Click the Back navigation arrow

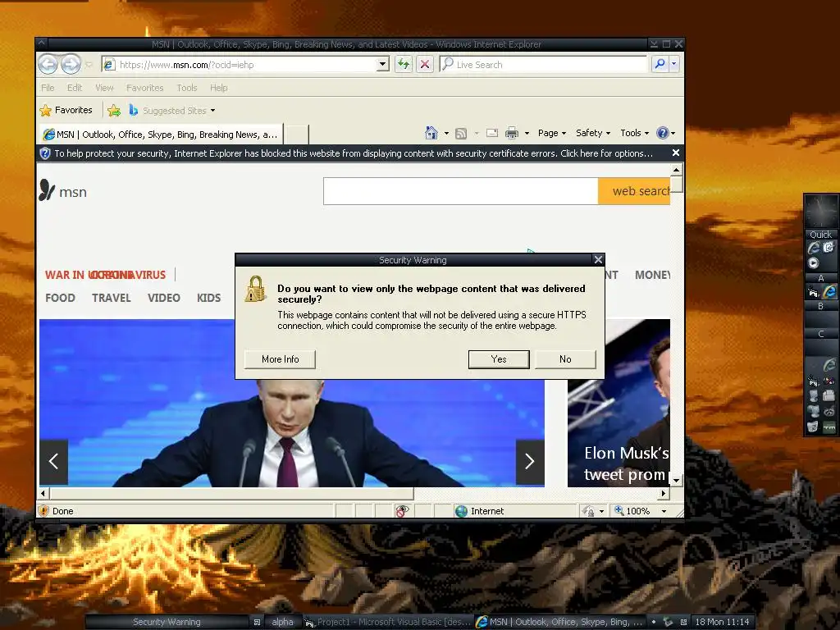(x=48, y=65)
